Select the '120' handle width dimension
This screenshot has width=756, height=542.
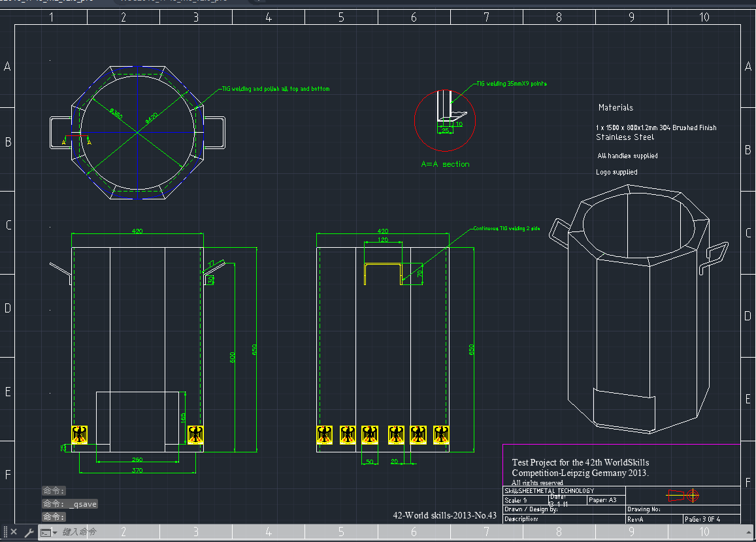coord(383,240)
